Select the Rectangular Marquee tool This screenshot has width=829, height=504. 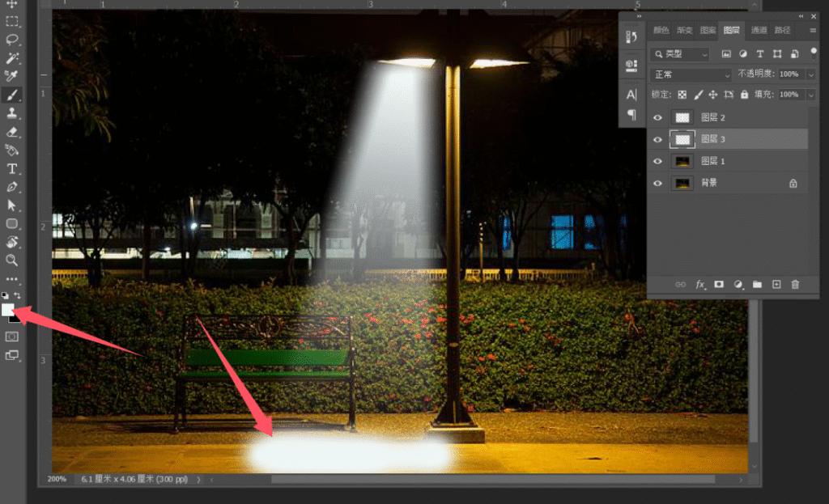coord(11,22)
